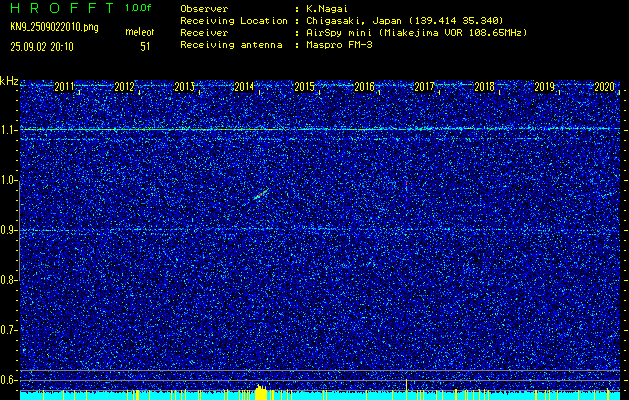Click the yellow label above the 51 count

click(140, 32)
